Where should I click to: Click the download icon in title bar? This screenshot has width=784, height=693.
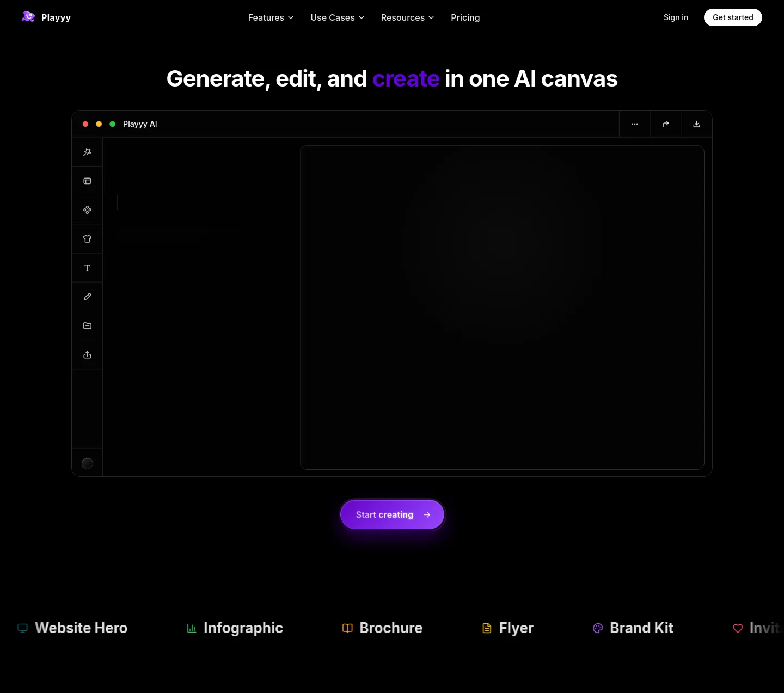pyautogui.click(x=696, y=124)
